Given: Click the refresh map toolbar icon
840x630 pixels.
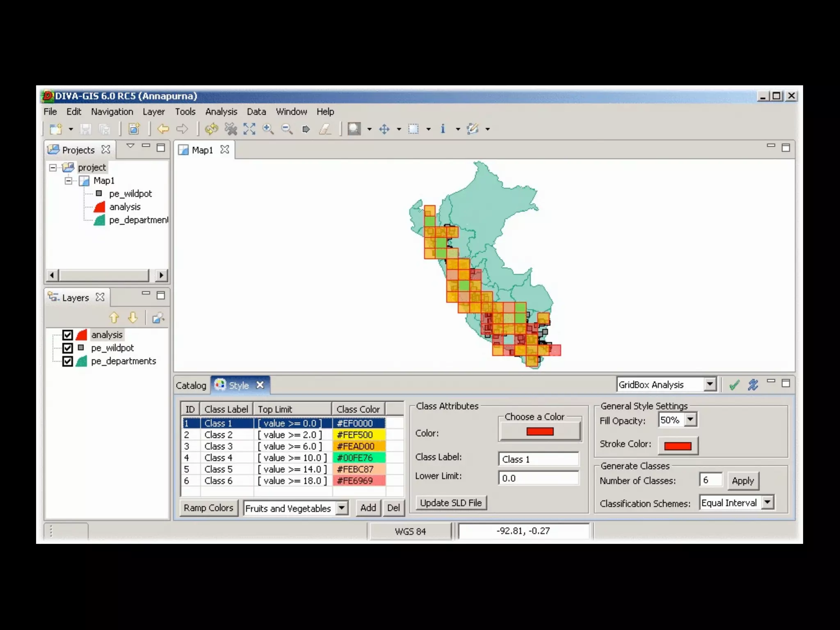Looking at the screenshot, I should pyautogui.click(x=212, y=129).
